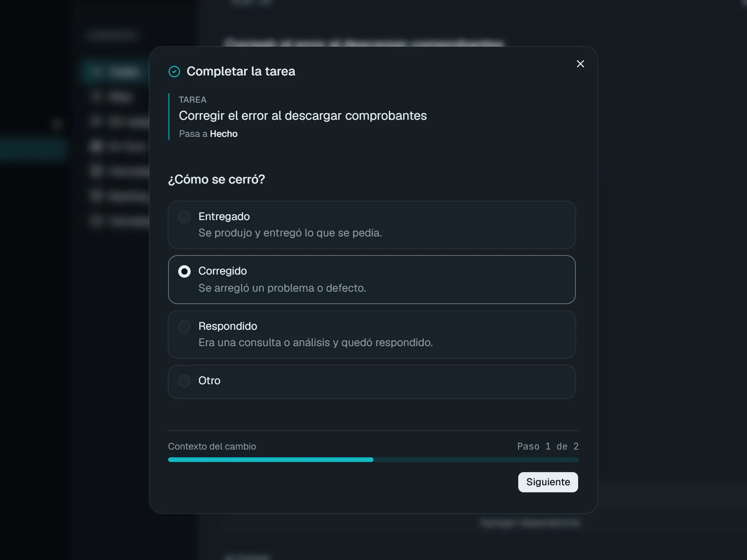
Task: Click the description Era una consulta o análisis y quedó respondido.
Action: 316,343
